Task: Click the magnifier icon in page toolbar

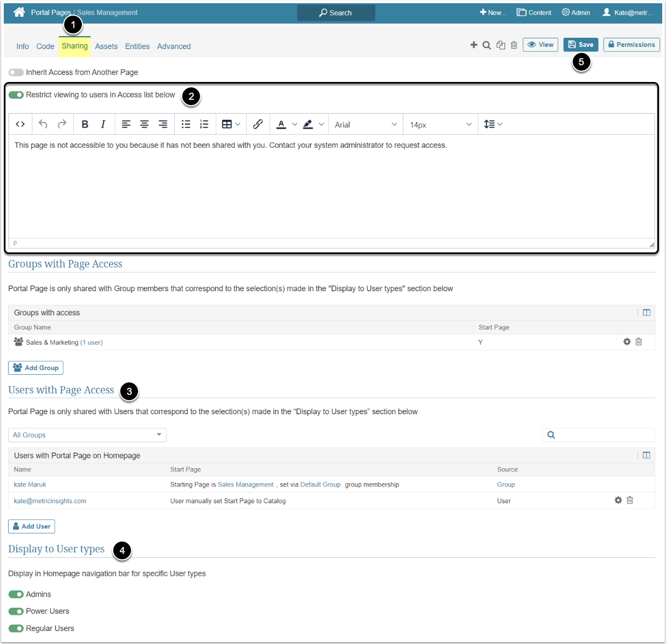Action: [486, 45]
